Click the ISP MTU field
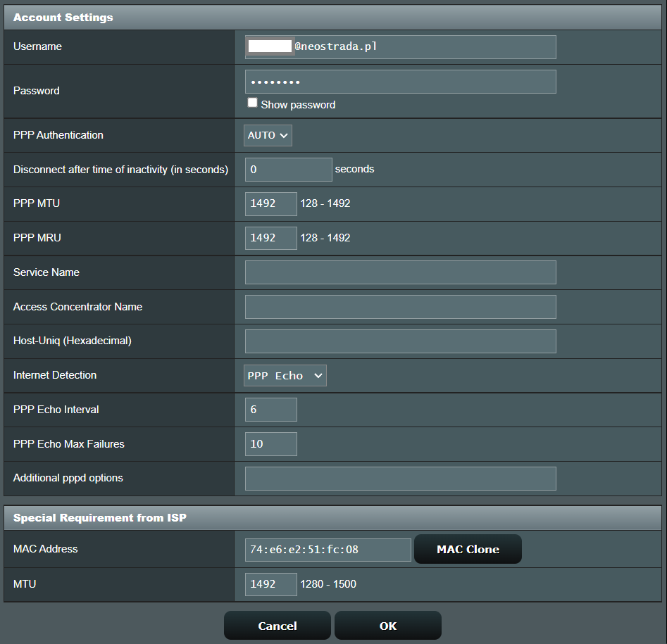 [270, 584]
